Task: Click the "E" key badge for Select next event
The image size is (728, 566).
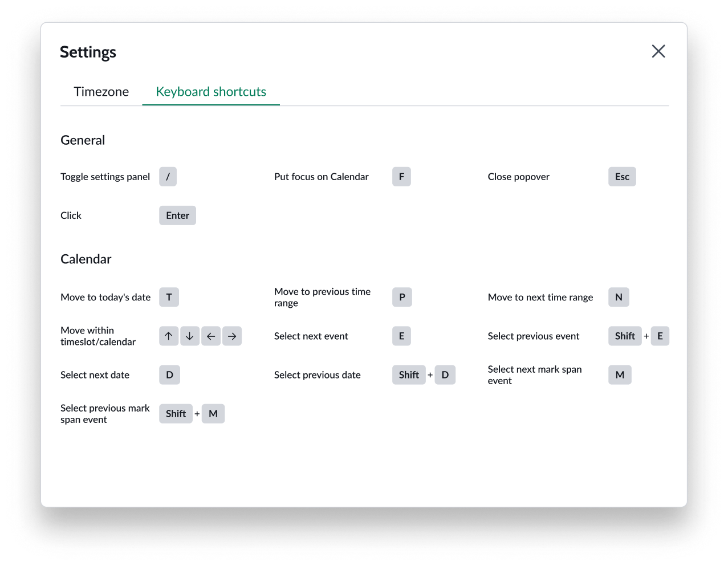Action: [x=401, y=336]
